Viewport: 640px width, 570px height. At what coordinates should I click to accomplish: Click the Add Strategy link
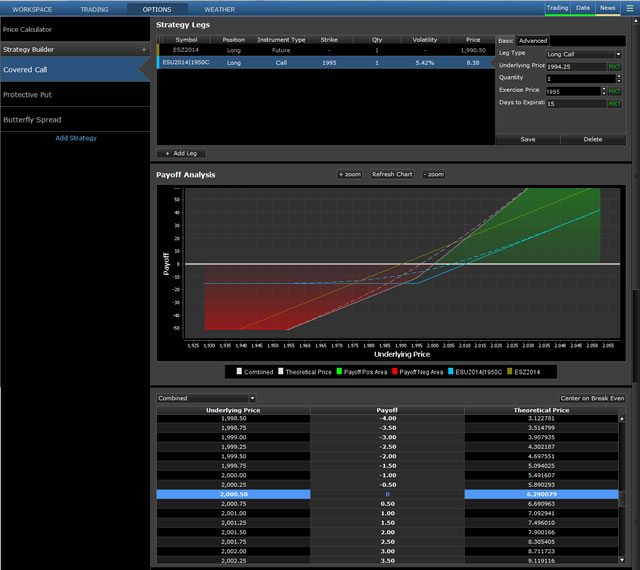click(76, 138)
